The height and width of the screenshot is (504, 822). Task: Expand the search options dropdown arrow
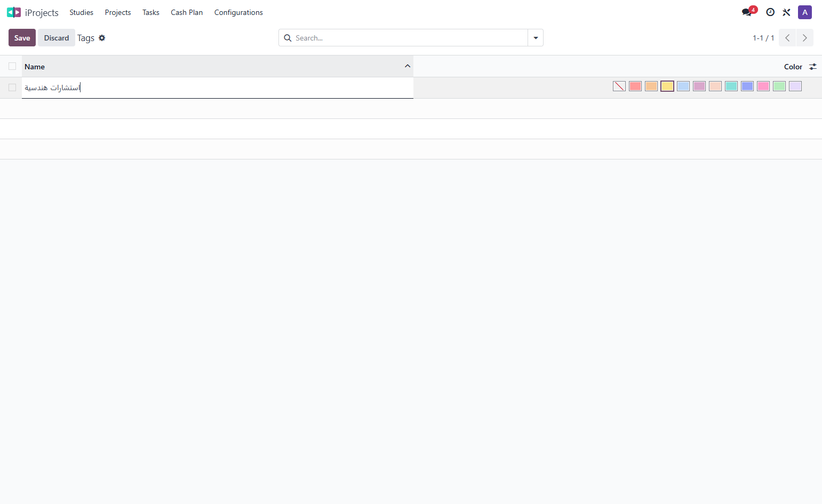click(x=536, y=38)
